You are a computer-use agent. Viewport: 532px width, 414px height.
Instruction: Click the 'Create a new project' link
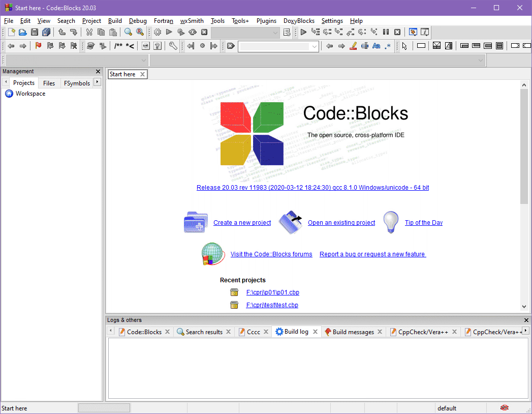(242, 223)
